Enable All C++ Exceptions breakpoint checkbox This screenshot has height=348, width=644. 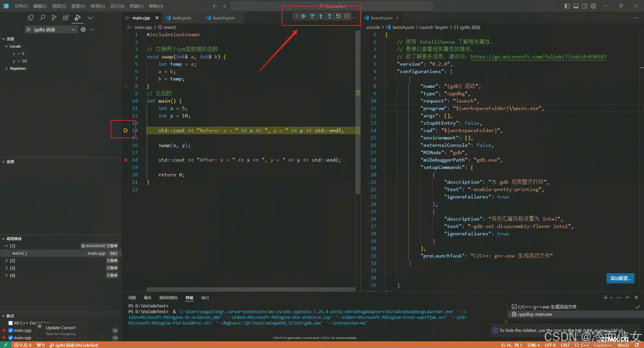(11, 323)
